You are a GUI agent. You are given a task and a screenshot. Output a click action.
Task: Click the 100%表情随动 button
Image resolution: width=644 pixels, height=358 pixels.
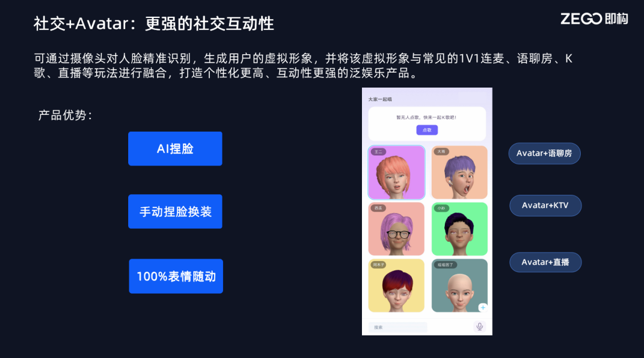[x=176, y=276]
